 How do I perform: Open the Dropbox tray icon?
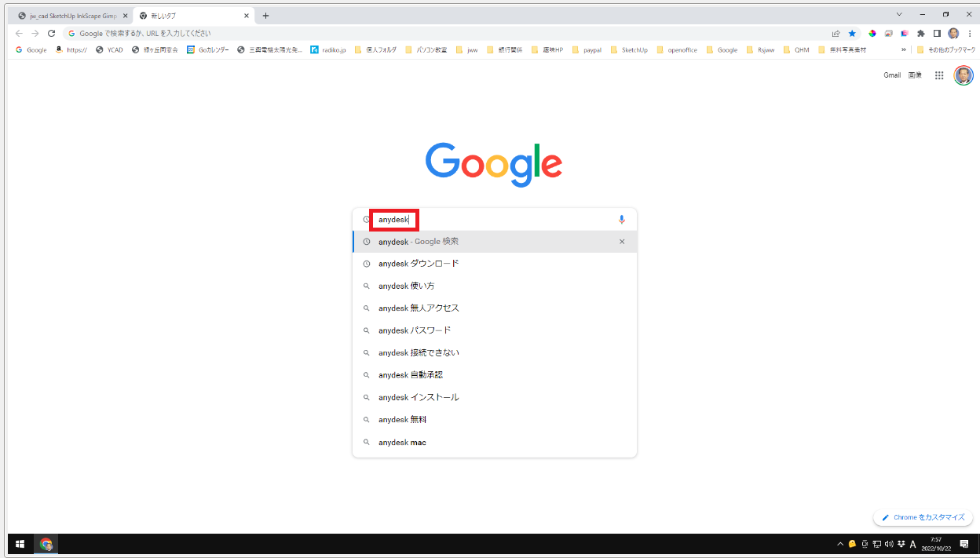[901, 544]
